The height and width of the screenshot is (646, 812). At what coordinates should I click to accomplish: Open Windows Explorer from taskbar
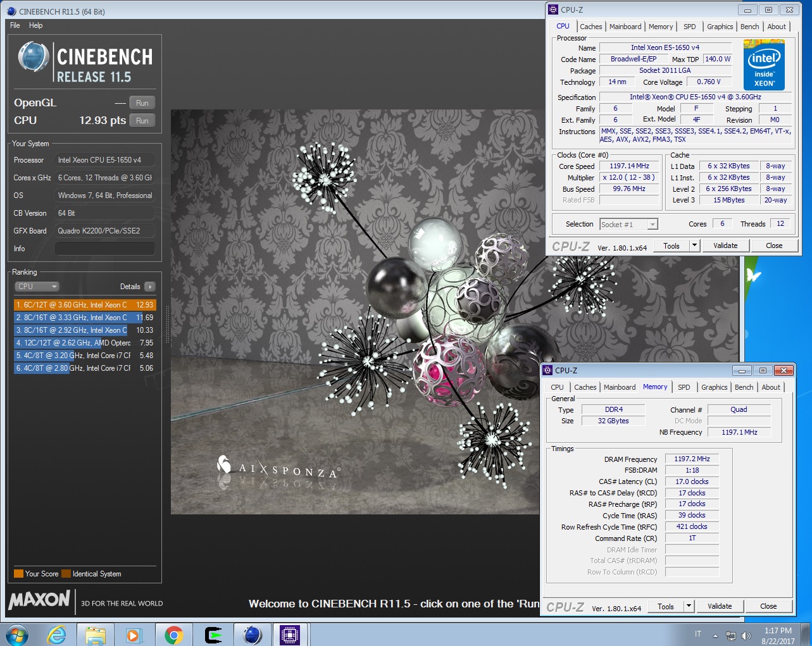(x=96, y=635)
